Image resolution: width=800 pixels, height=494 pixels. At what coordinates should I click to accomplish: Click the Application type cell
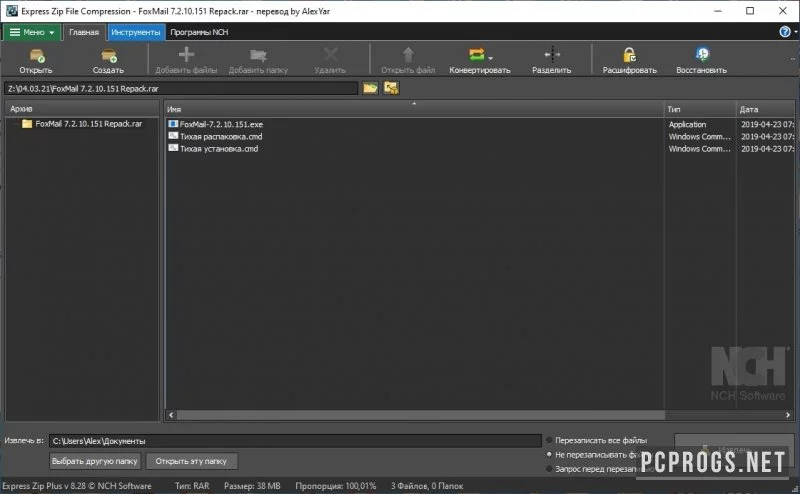[x=687, y=124]
